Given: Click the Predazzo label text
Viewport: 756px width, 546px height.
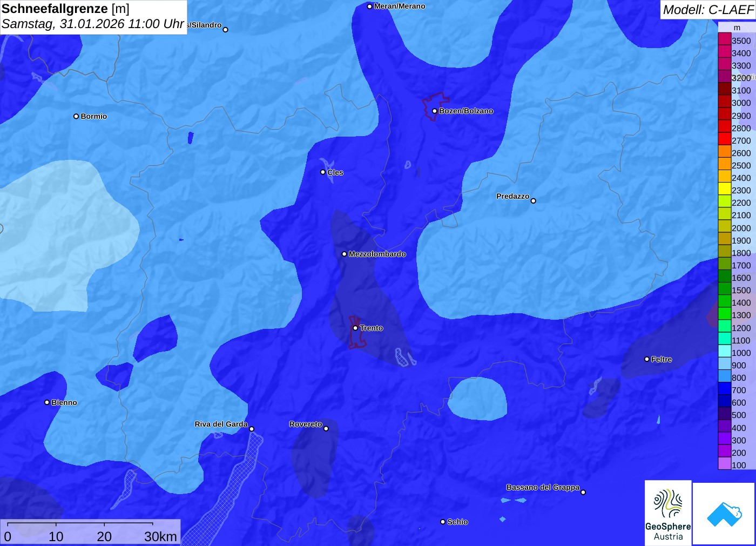Looking at the screenshot, I should pyautogui.click(x=512, y=196).
